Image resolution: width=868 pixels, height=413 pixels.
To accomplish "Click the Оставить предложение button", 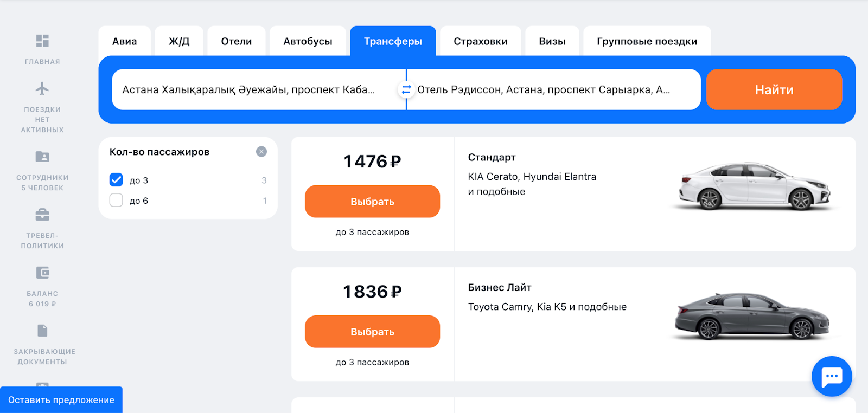I will pos(61,400).
